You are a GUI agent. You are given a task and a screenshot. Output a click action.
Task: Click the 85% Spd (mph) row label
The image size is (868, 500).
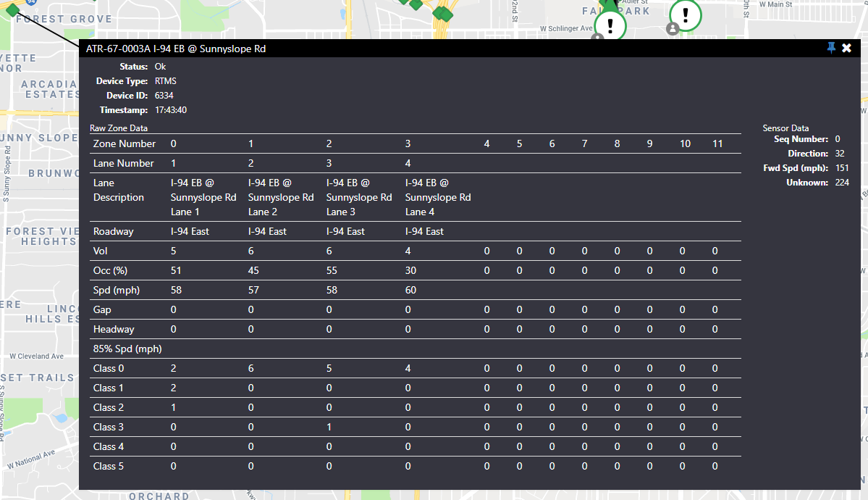[127, 349]
